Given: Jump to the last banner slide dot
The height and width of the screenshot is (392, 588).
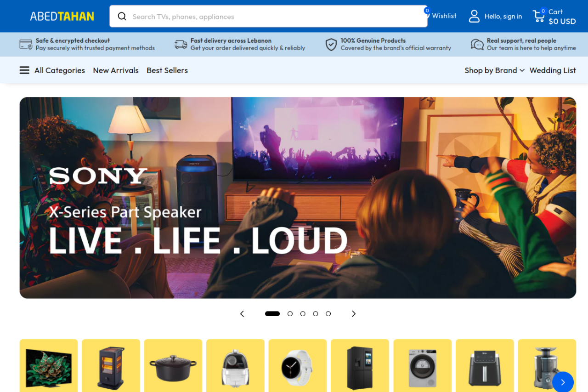Looking at the screenshot, I should 328,314.
